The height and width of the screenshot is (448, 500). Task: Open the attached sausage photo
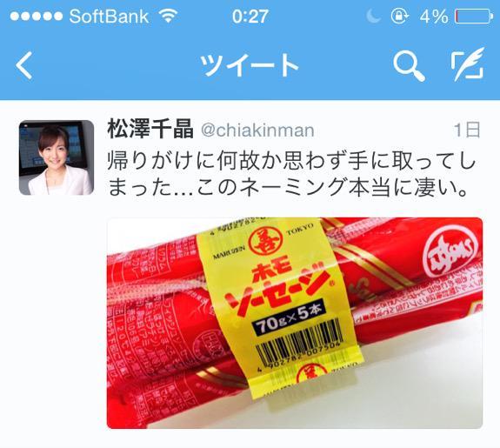point(295,323)
